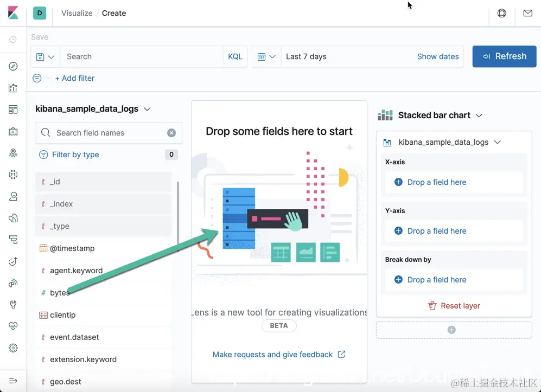
Task: Expand the side navigation menu icon
Action: pos(13,381)
